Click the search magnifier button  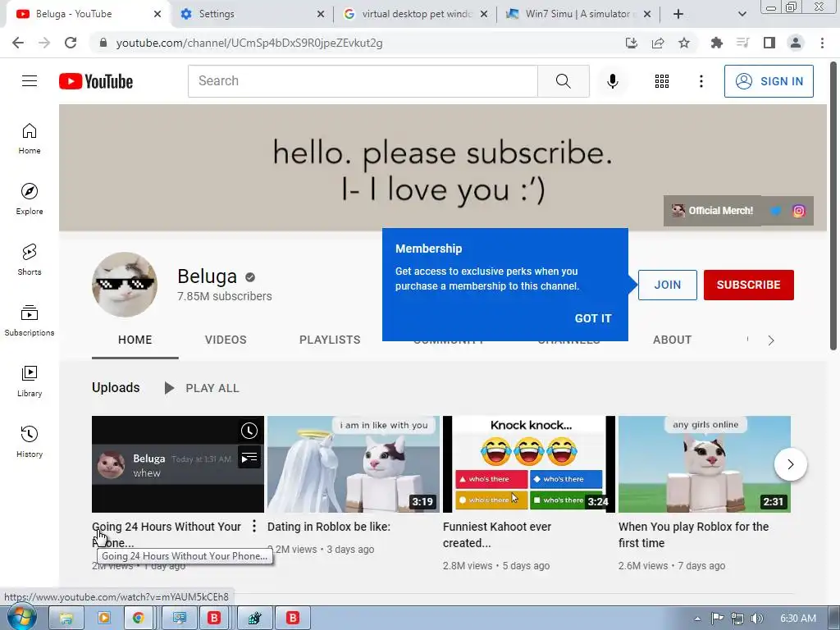click(x=563, y=81)
